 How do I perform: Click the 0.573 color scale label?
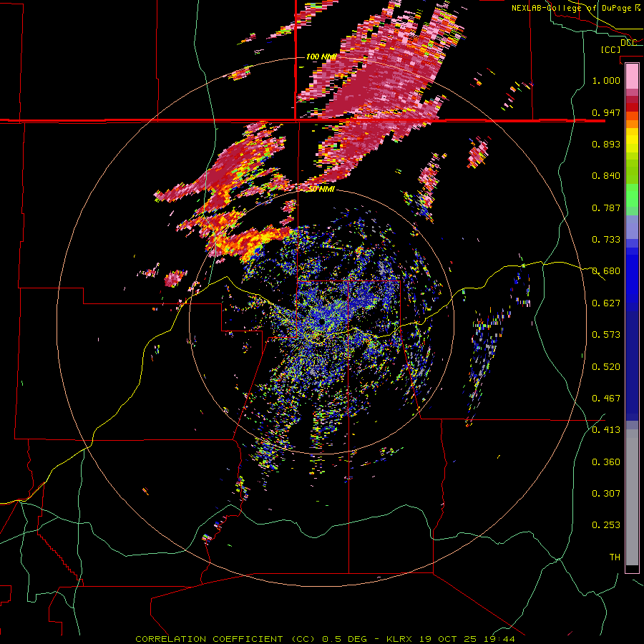(606, 335)
